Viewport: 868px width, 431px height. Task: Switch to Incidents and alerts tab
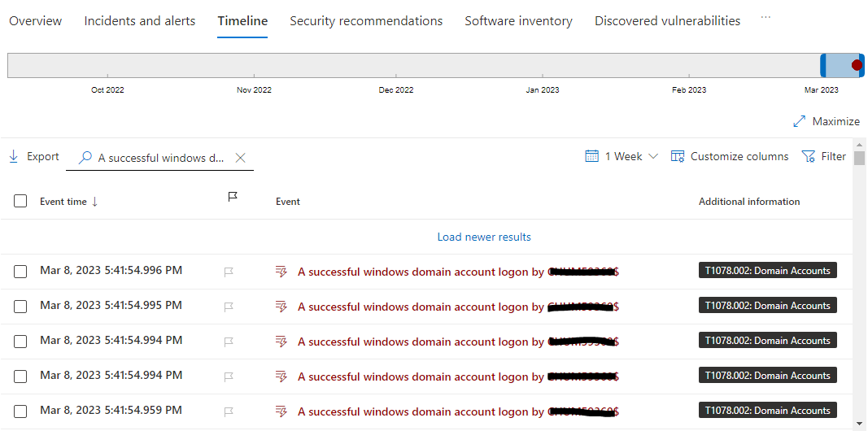click(x=139, y=21)
